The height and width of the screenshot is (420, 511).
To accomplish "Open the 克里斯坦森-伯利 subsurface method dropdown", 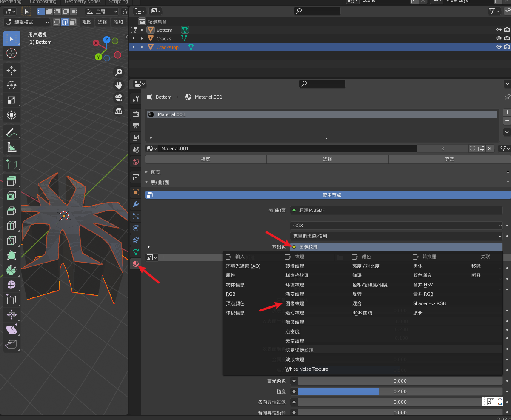I will click(x=396, y=236).
